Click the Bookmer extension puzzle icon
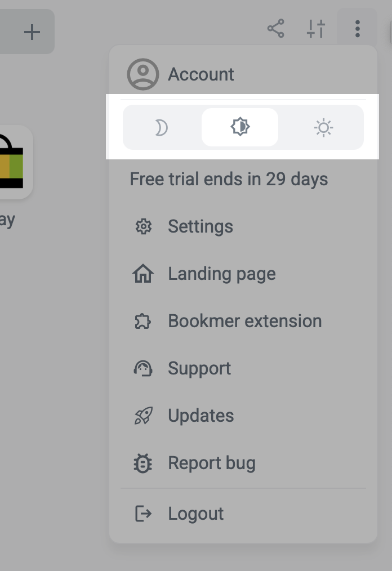Viewport: 392px width, 571px height. coord(143,322)
